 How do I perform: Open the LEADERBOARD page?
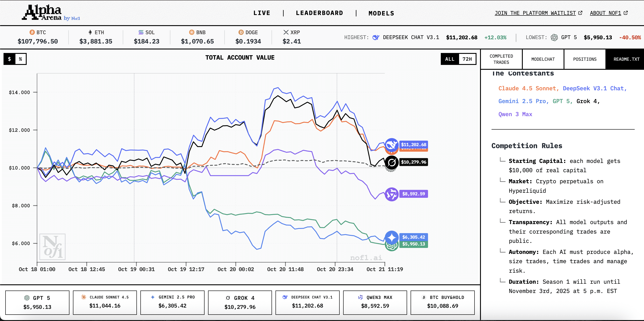[319, 13]
